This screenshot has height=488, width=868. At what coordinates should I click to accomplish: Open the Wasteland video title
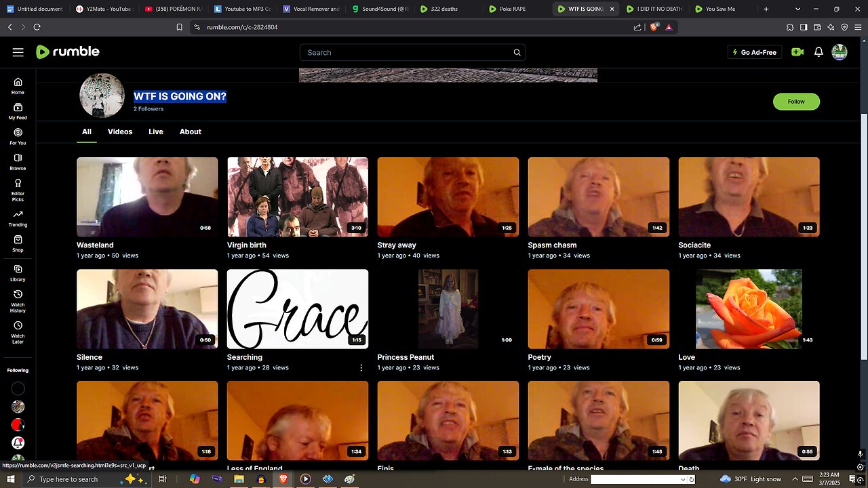(x=95, y=245)
